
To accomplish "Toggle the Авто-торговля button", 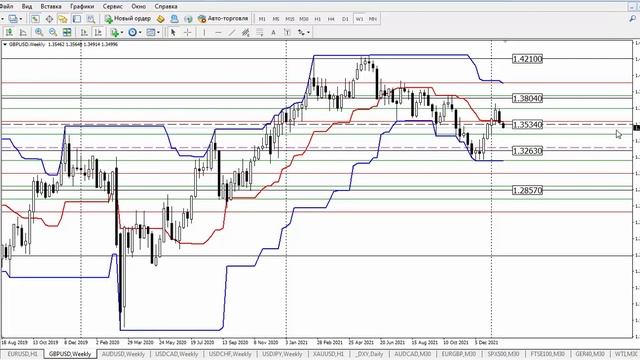I will pyautogui.click(x=223, y=19).
